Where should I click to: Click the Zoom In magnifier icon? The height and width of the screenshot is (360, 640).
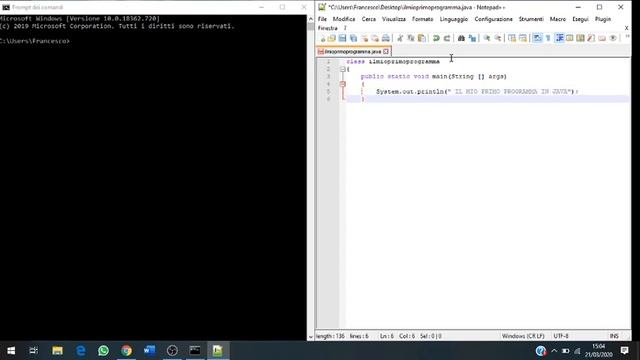[x=487, y=38]
